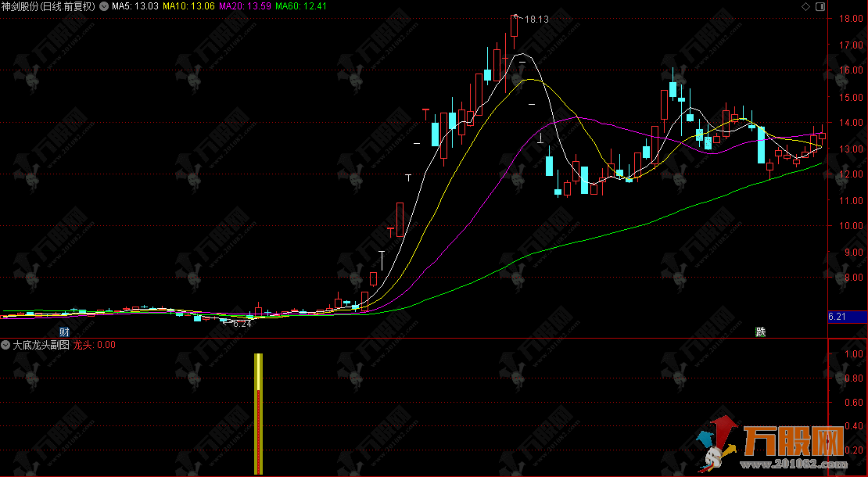Viewport: 868px width, 477px height.
Task: Click the yellow 龙头 signal bar
Action: click(258, 413)
